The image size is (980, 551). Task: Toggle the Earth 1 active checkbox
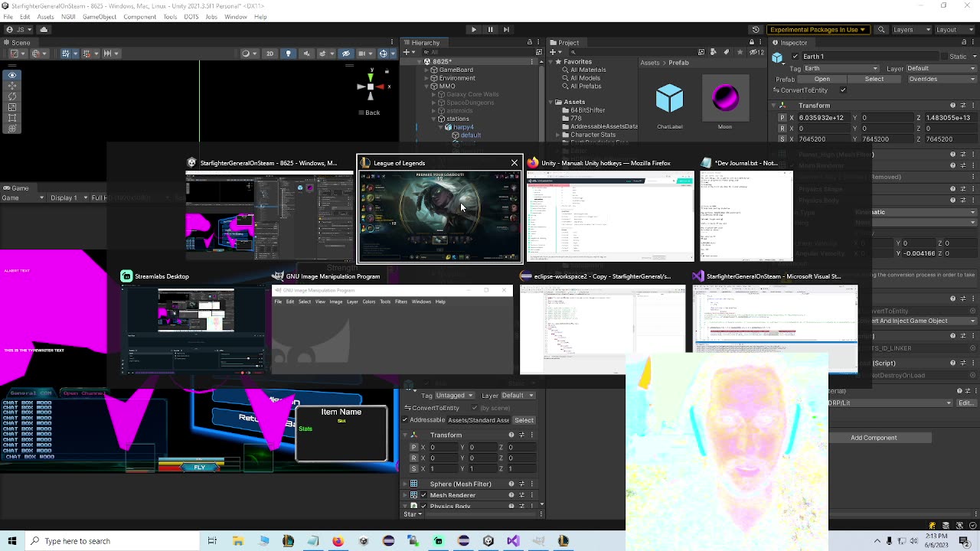pos(797,57)
